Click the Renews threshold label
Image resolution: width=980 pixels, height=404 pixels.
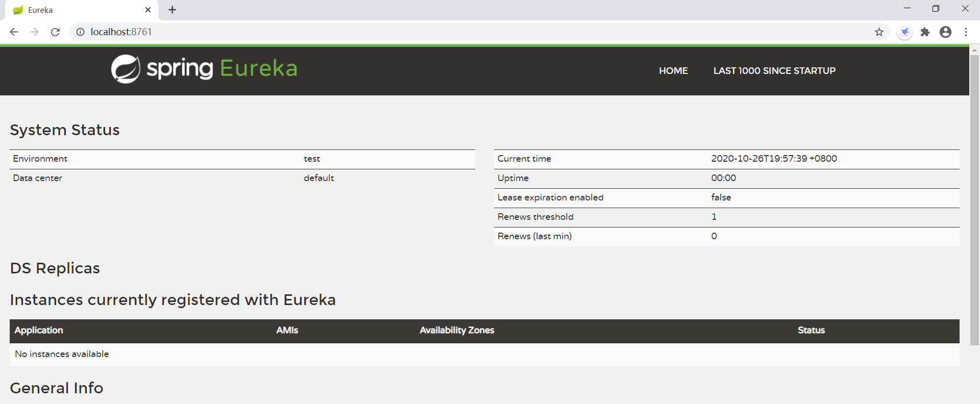point(535,217)
